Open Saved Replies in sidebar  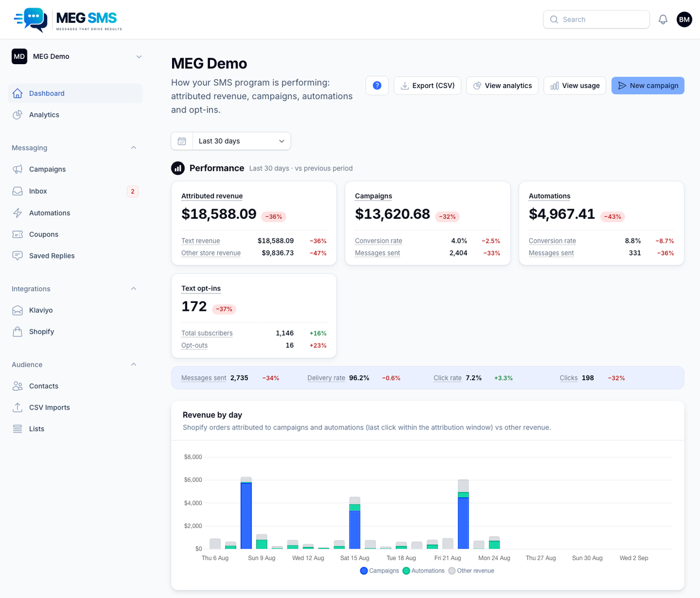point(75,256)
